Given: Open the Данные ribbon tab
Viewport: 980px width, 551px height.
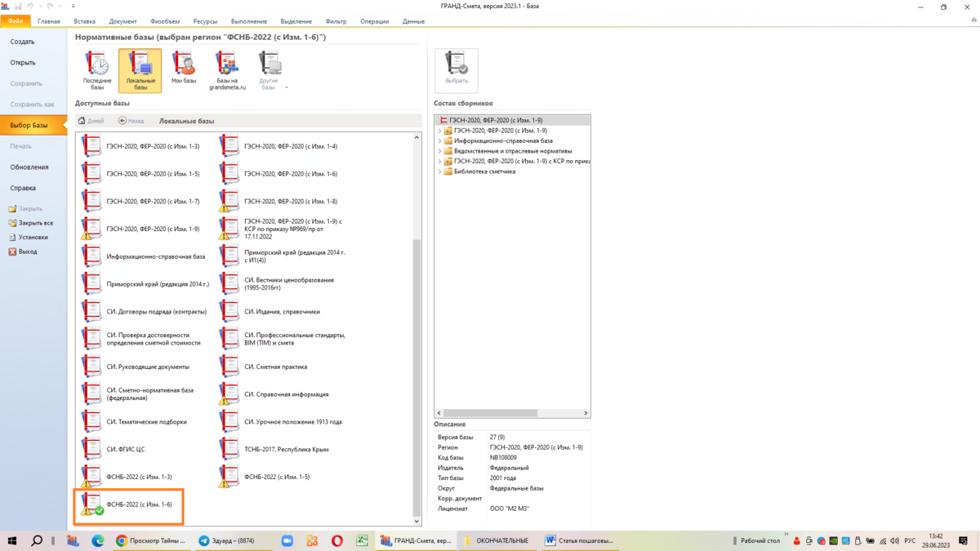Looking at the screenshot, I should 413,21.
